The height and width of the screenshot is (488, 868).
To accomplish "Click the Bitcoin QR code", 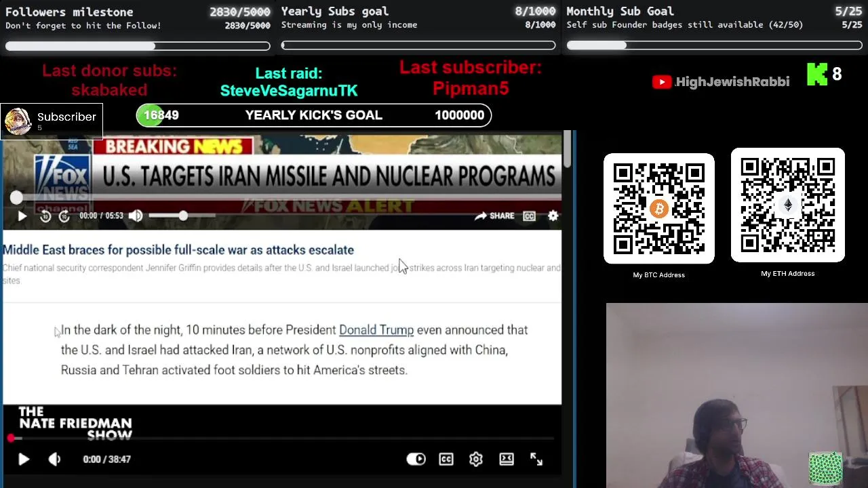I will pos(659,209).
